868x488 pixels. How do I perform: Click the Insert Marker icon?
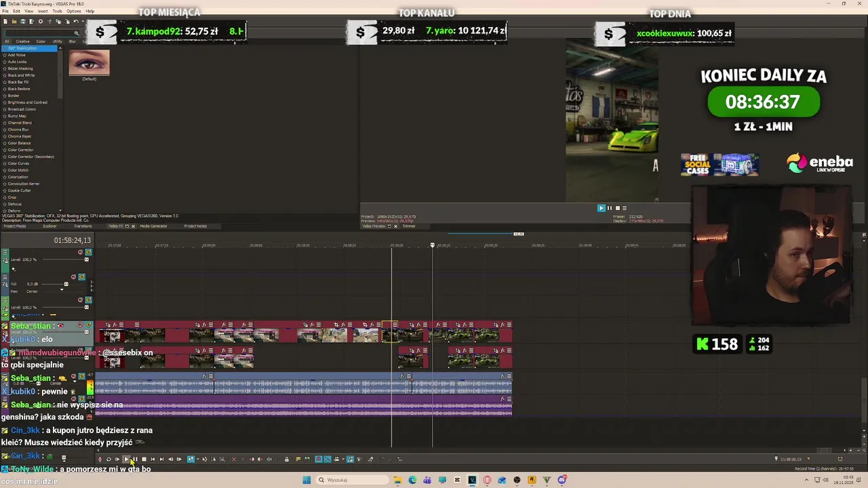[298, 460]
